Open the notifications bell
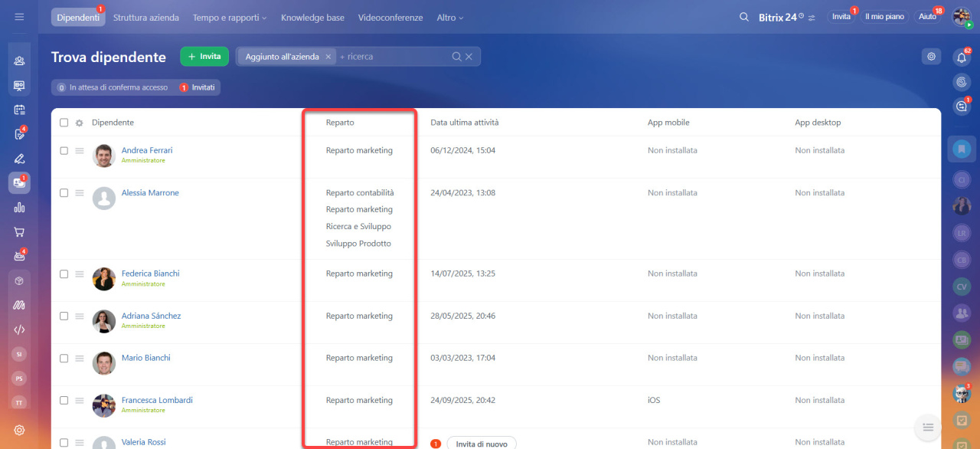Image resolution: width=980 pixels, height=449 pixels. [962, 57]
